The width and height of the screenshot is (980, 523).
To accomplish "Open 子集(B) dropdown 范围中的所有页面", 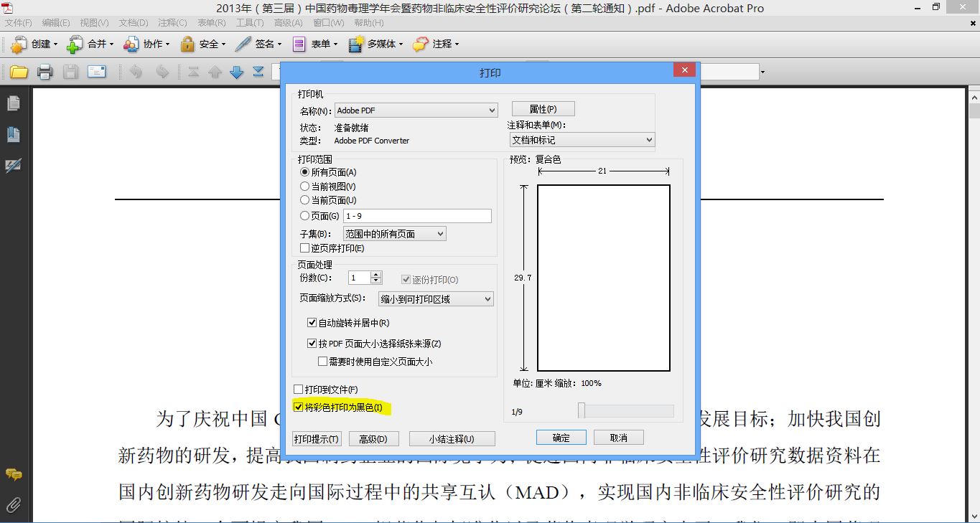I will click(394, 234).
